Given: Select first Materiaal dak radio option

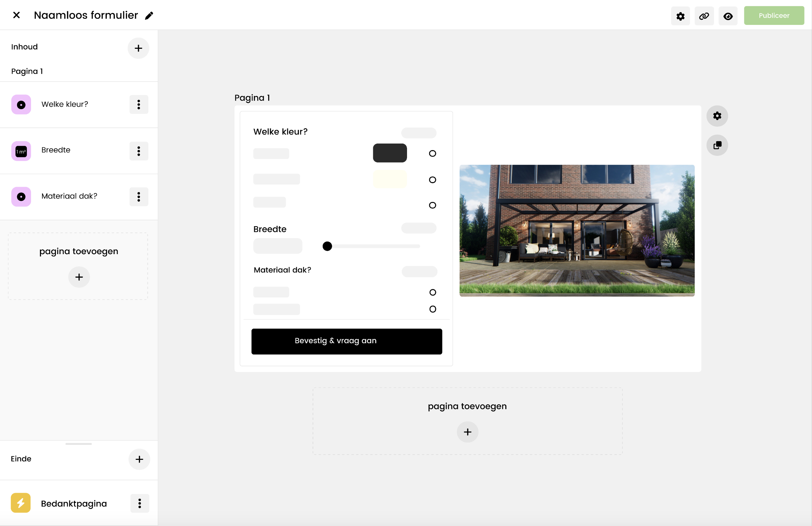Looking at the screenshot, I should pyautogui.click(x=433, y=292).
